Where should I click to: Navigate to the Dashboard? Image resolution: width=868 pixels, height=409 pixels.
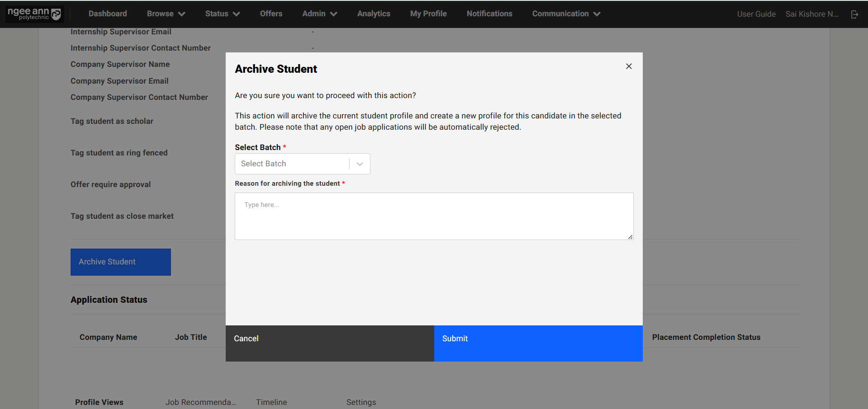[x=107, y=14]
